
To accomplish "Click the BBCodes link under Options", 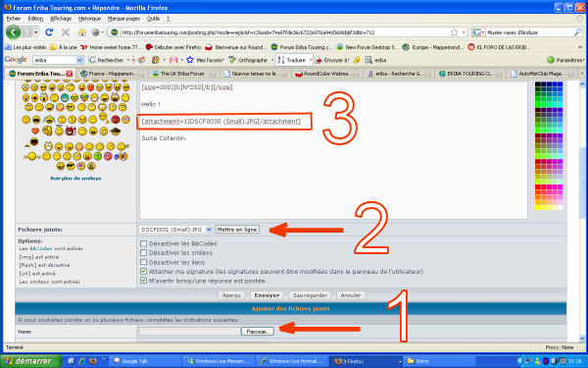I will pyautogui.click(x=41, y=248).
